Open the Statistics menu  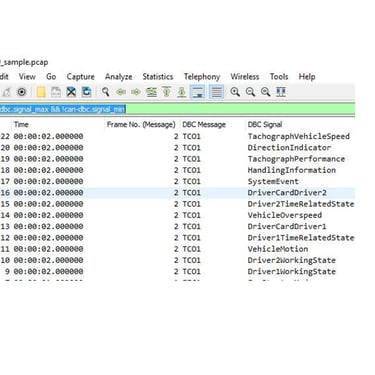pos(158,77)
